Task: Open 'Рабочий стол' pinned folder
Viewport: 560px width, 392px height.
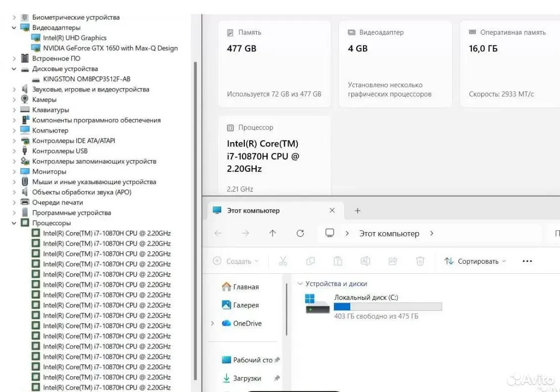Action: pyautogui.click(x=251, y=360)
